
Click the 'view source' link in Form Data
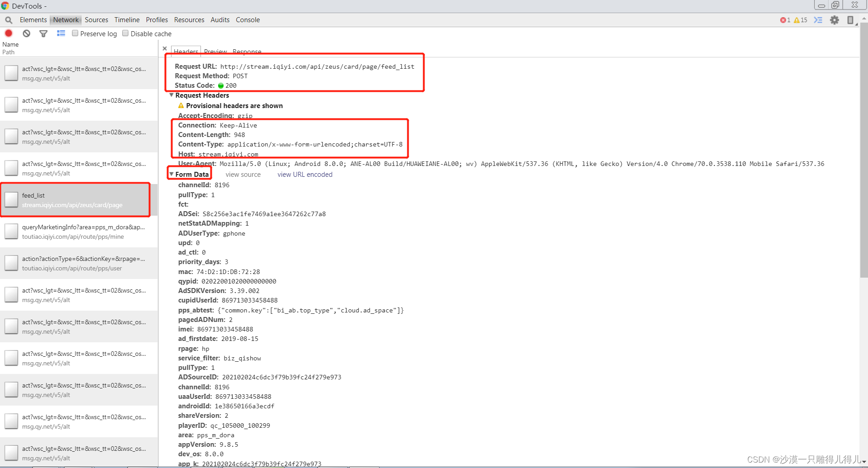(243, 175)
